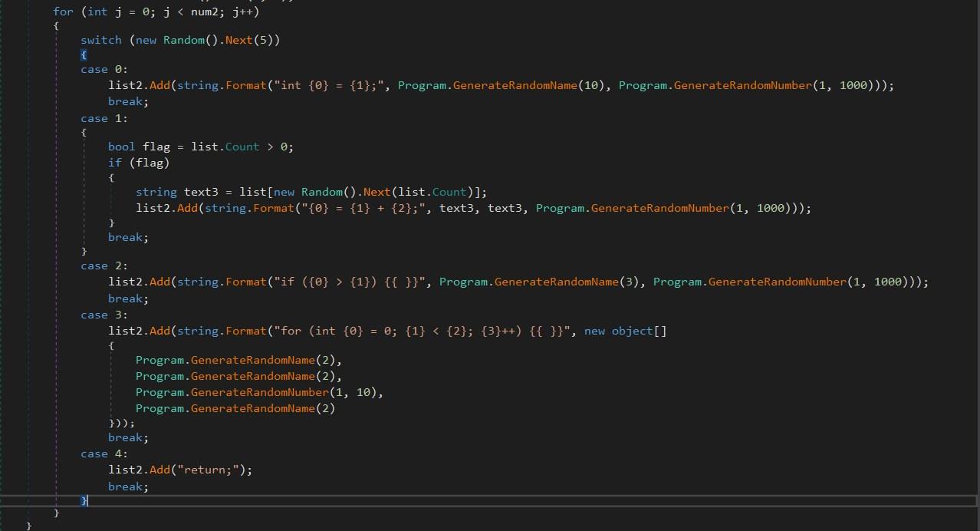
Task: Place cursor on the switch keyword
Action: (100, 39)
